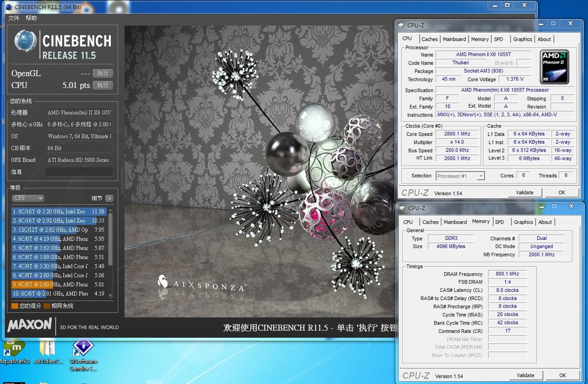Open the Processor #1 selection dropdown
This screenshot has width=588, height=384.
[x=460, y=176]
